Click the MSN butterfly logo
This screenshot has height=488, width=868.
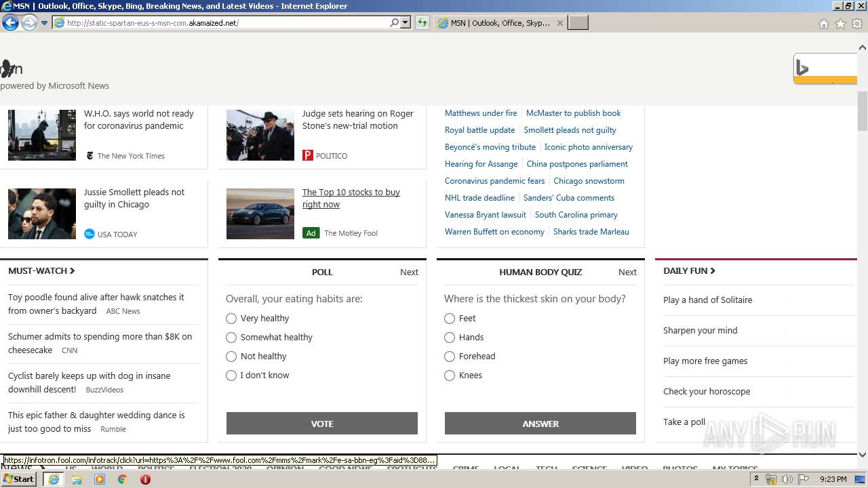point(12,68)
